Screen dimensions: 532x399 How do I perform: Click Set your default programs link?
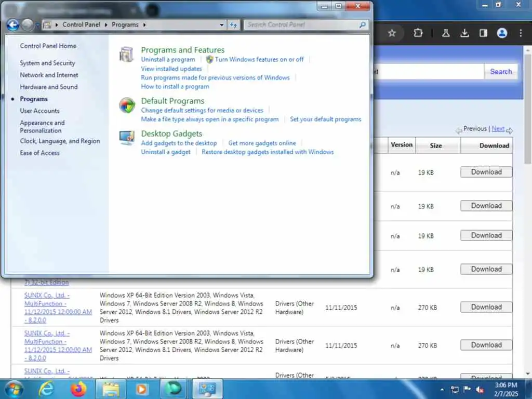click(x=325, y=119)
